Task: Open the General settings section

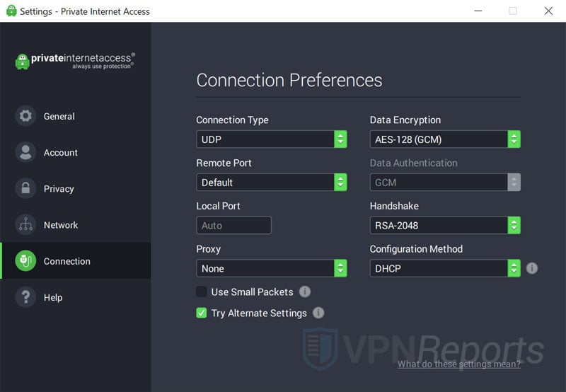Action: [76, 116]
